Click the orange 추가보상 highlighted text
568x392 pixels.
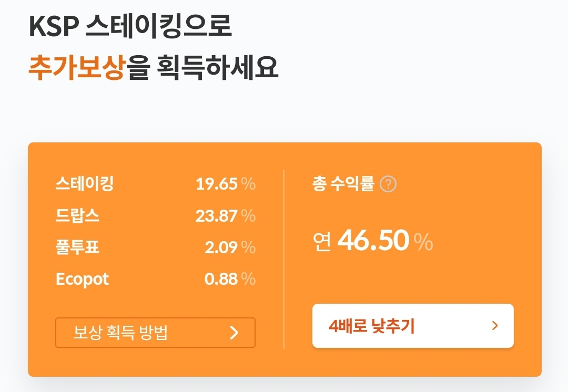[77, 67]
